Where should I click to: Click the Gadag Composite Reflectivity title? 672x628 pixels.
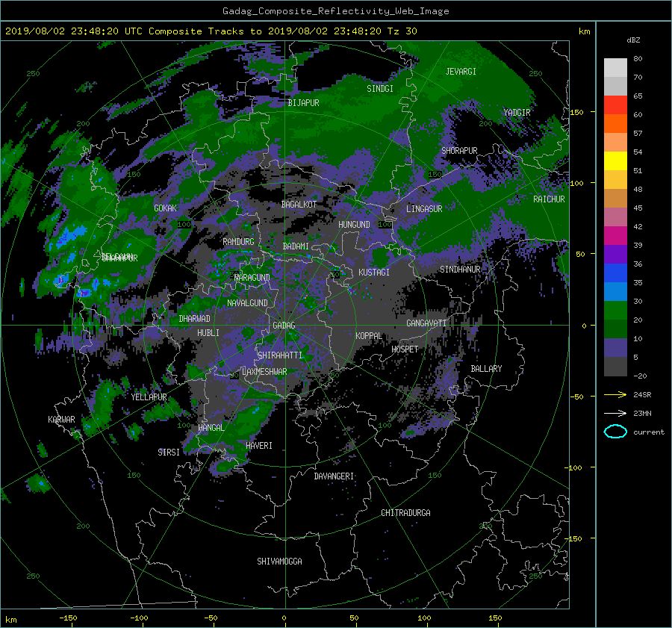tap(335, 11)
